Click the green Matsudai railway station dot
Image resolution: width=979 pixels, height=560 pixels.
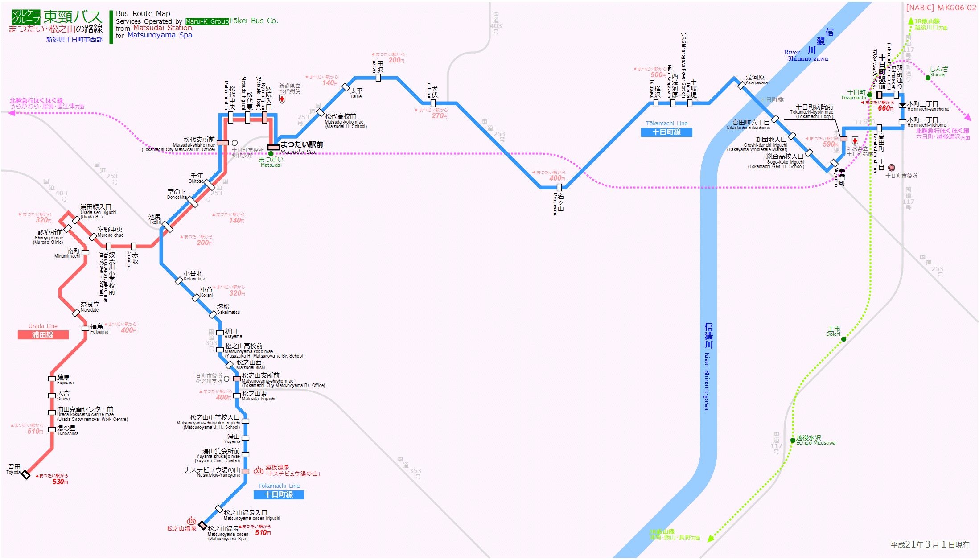point(271,154)
